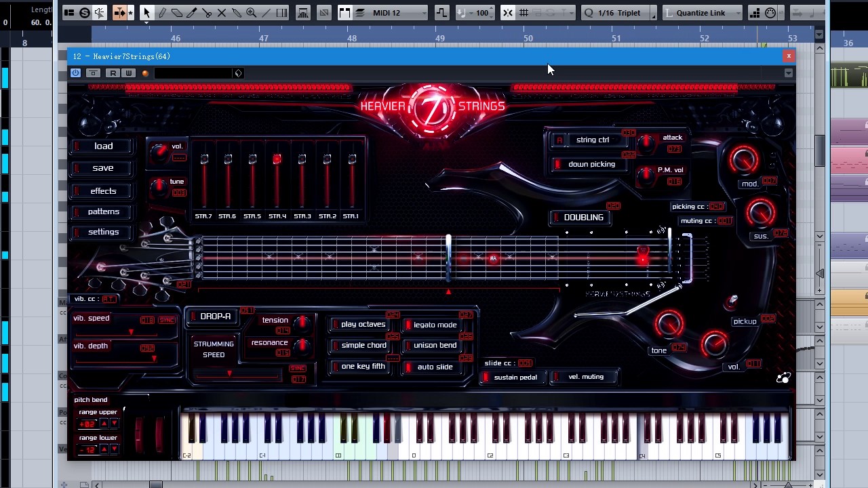Select the Glue tool
The width and height of the screenshot is (868, 488).
click(x=237, y=12)
